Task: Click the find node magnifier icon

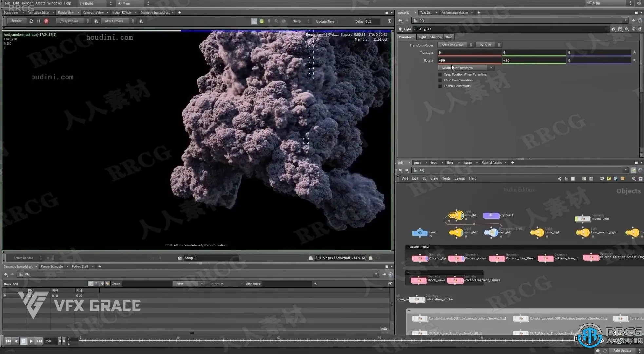Action: [x=634, y=179]
